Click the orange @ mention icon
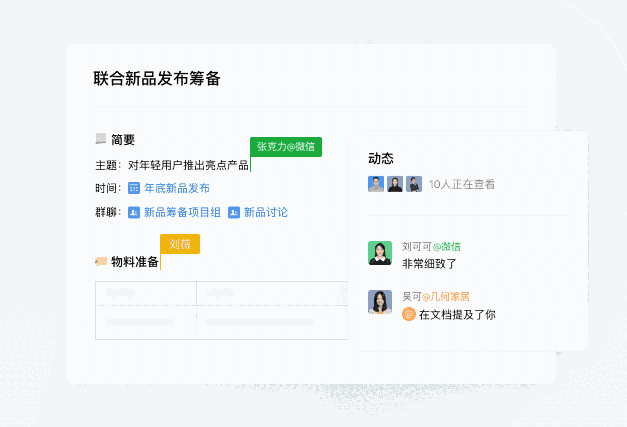This screenshot has height=427, width=627. click(x=409, y=314)
